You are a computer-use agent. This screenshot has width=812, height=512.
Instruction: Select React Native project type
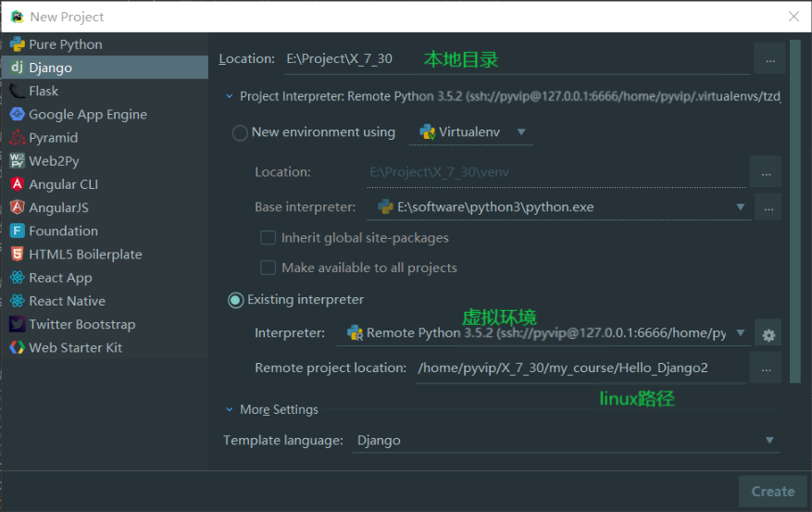105,301
